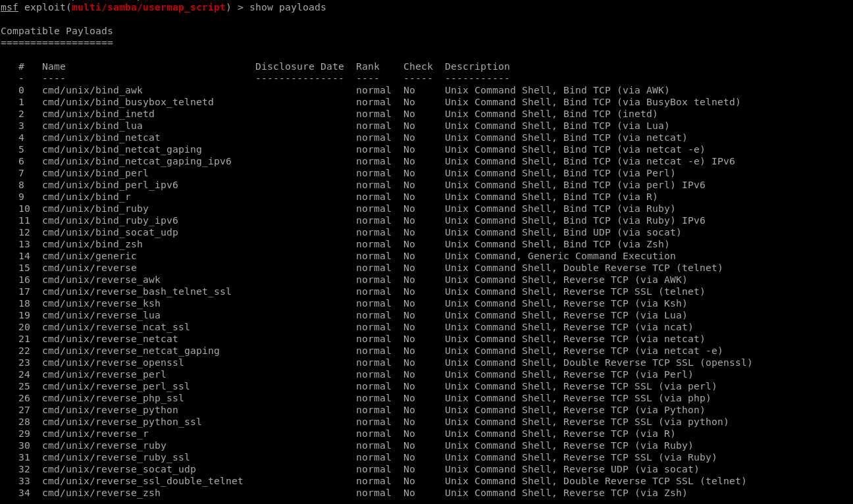Click description 'Double Reverse TCP (telnet)'
853x504 pixels.
click(643, 268)
